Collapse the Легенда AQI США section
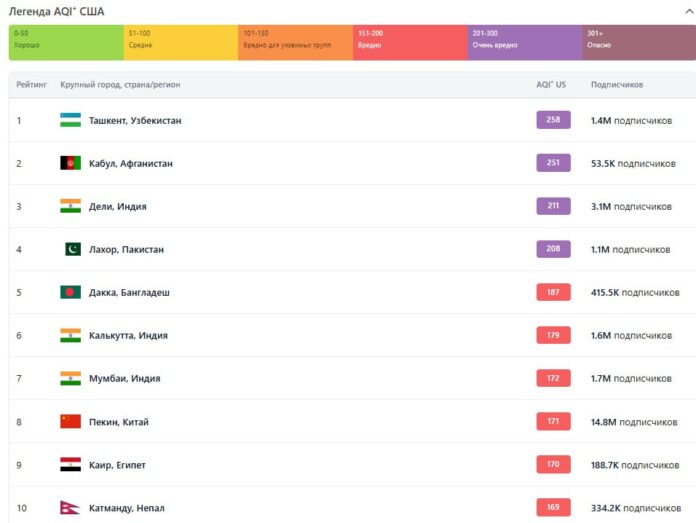The height and width of the screenshot is (523, 696). pyautogui.click(x=687, y=11)
